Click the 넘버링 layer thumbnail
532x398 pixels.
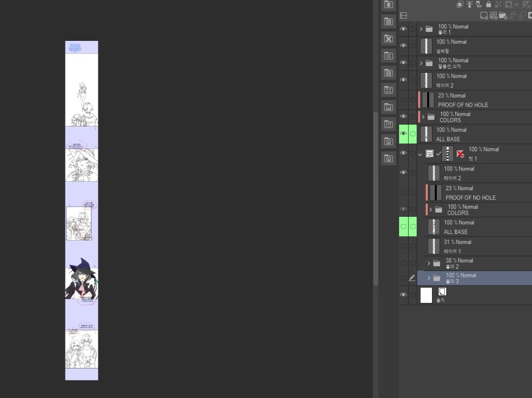tap(426, 46)
